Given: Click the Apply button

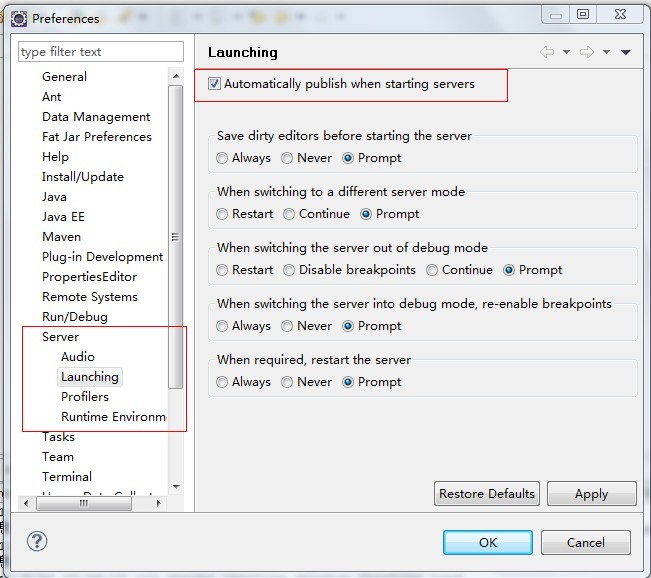Looking at the screenshot, I should 592,494.
